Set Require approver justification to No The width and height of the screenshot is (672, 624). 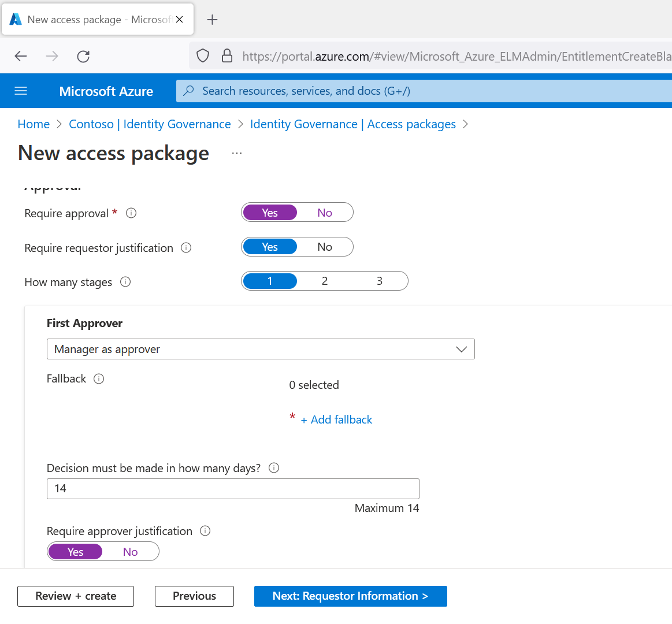click(130, 552)
